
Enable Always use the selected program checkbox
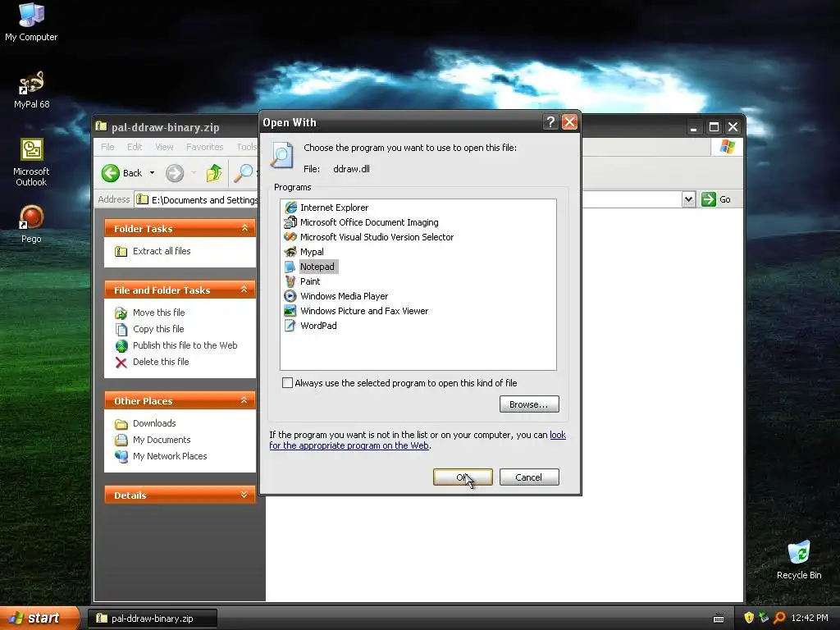288,382
